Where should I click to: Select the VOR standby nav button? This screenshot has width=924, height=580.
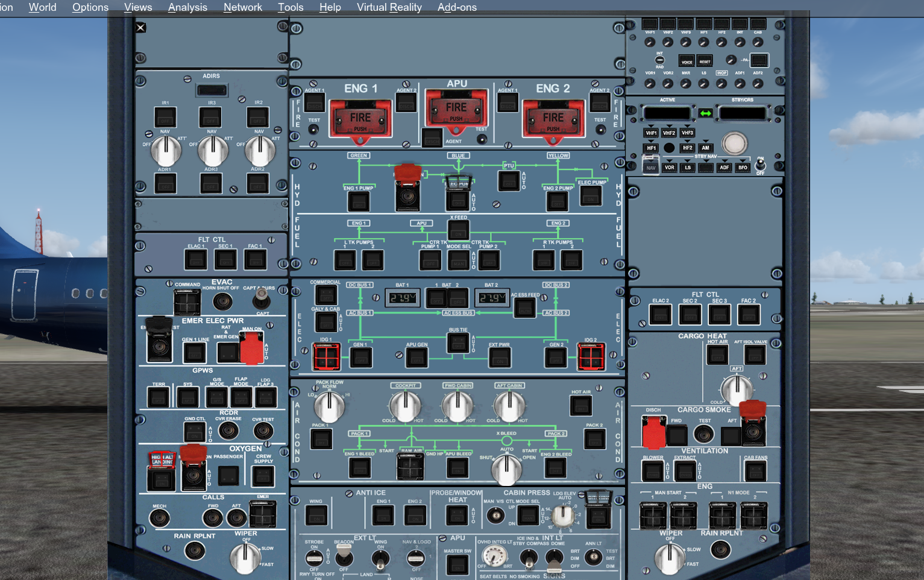click(670, 168)
